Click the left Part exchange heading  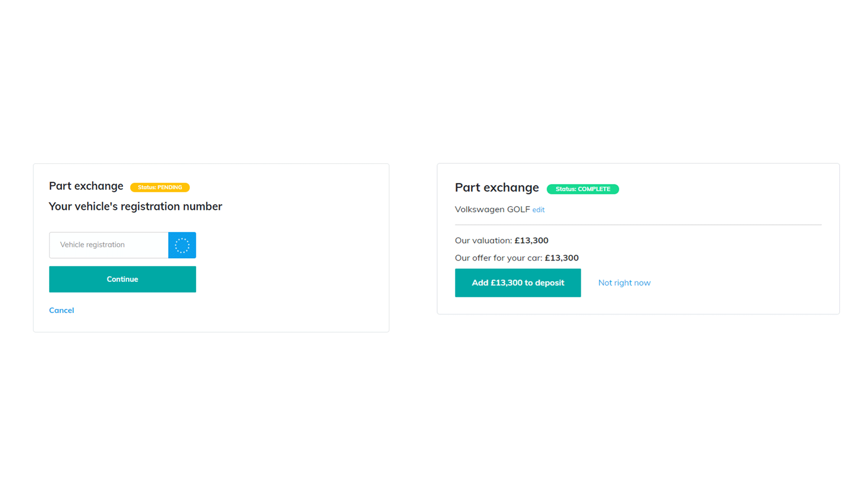[86, 186]
